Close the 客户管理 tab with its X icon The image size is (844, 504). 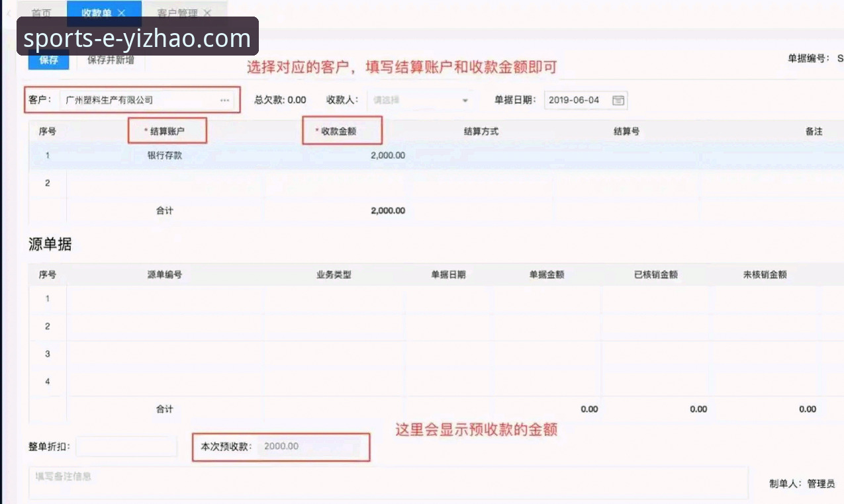pyautogui.click(x=207, y=13)
